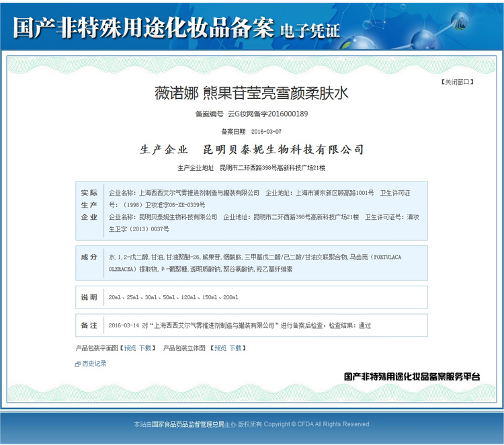Click the 实际生产企业 row label
Image resolution: width=504 pixels, height=445 pixels.
tap(89, 205)
